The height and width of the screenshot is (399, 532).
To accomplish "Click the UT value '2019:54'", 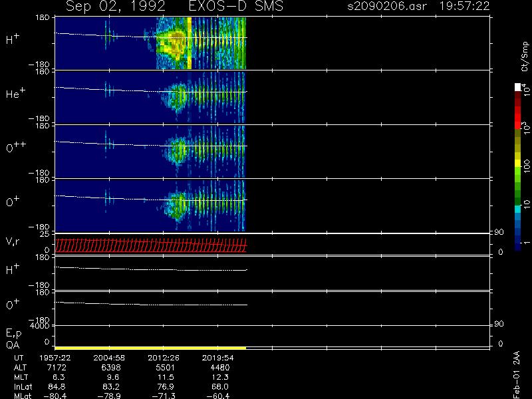I will [x=218, y=358].
